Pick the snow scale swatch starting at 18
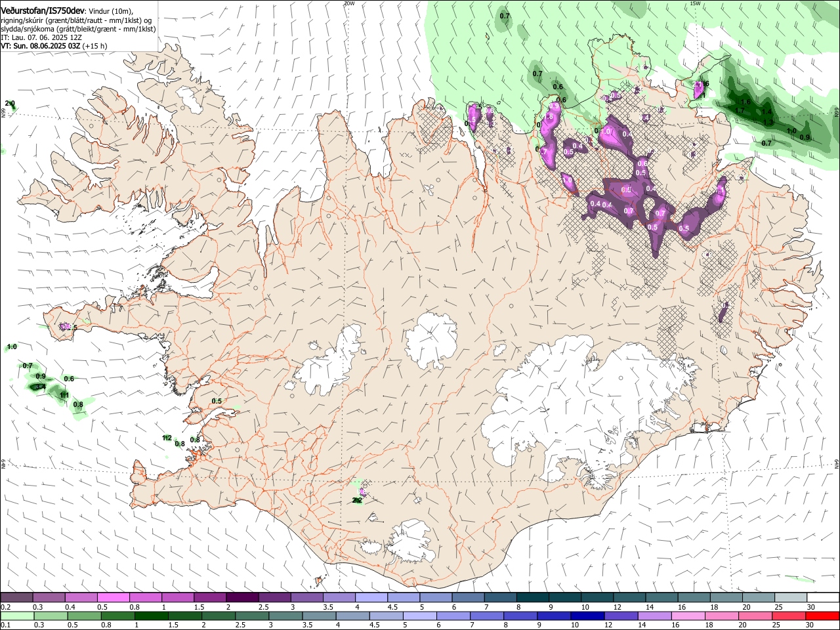The image size is (840, 630). click(x=726, y=598)
